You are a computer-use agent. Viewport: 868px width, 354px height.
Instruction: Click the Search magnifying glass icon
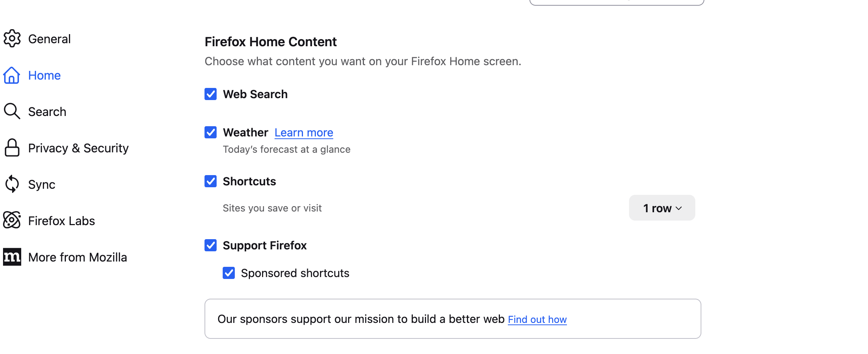12,111
